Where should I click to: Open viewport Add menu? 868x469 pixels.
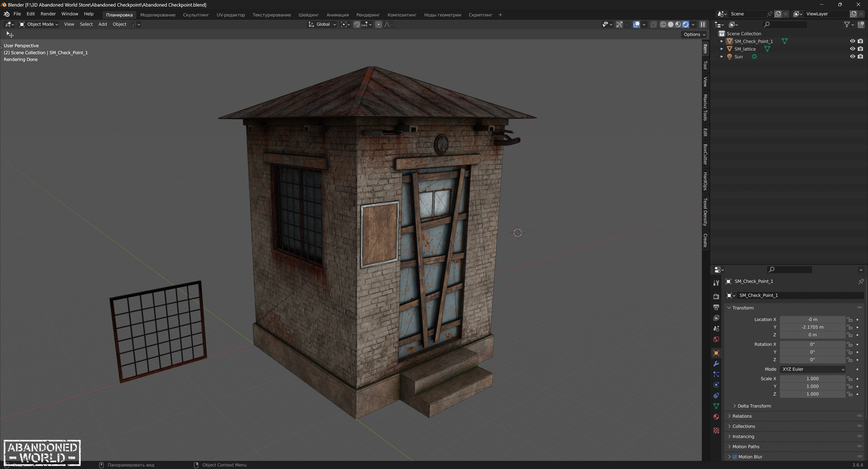click(102, 24)
